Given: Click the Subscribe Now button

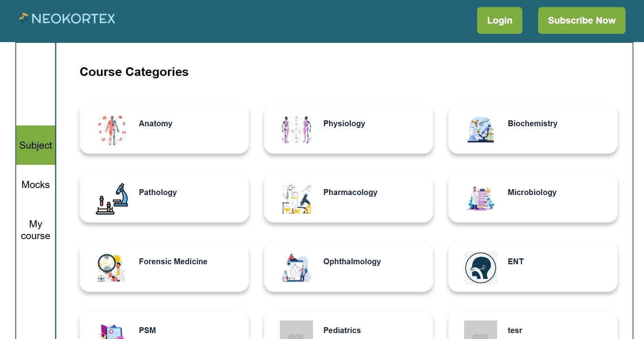Looking at the screenshot, I should (x=581, y=20).
